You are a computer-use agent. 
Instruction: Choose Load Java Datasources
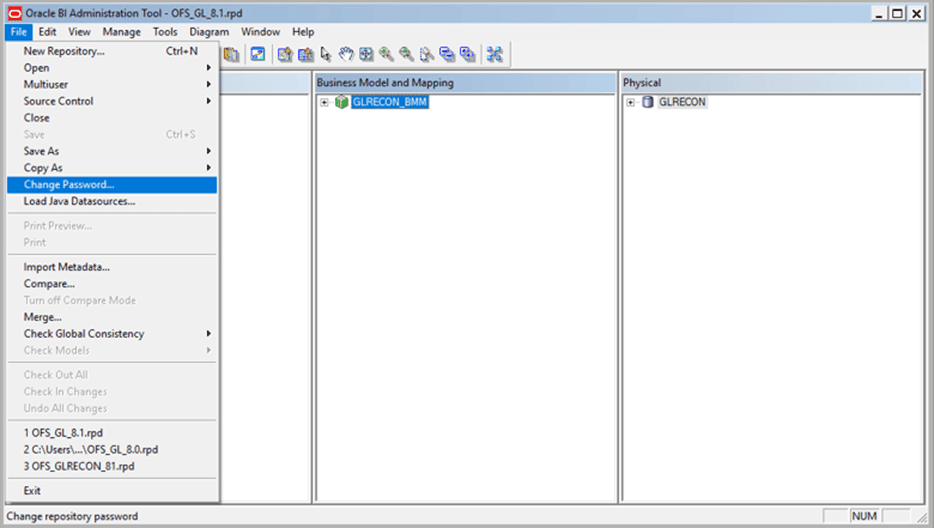pyautogui.click(x=112, y=201)
